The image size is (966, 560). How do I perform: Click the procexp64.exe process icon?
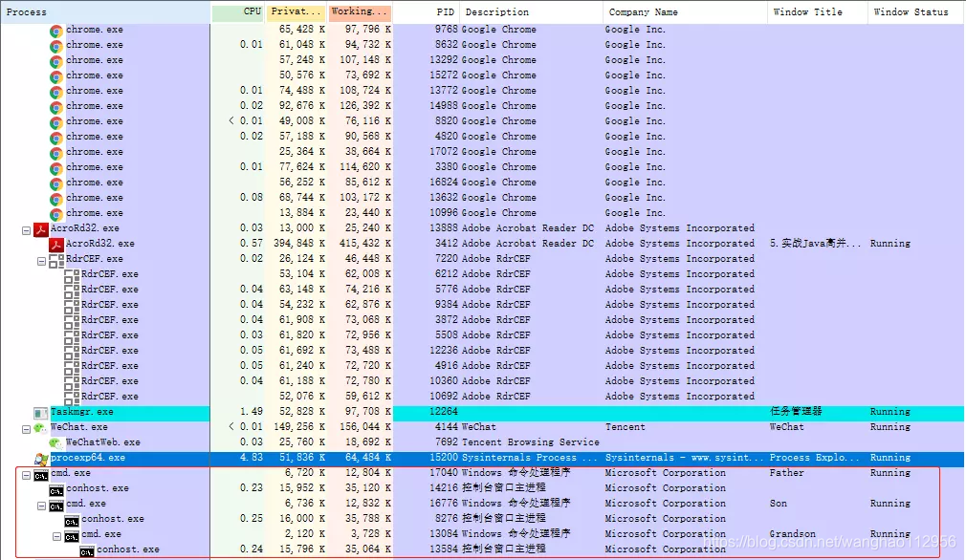coord(41,459)
